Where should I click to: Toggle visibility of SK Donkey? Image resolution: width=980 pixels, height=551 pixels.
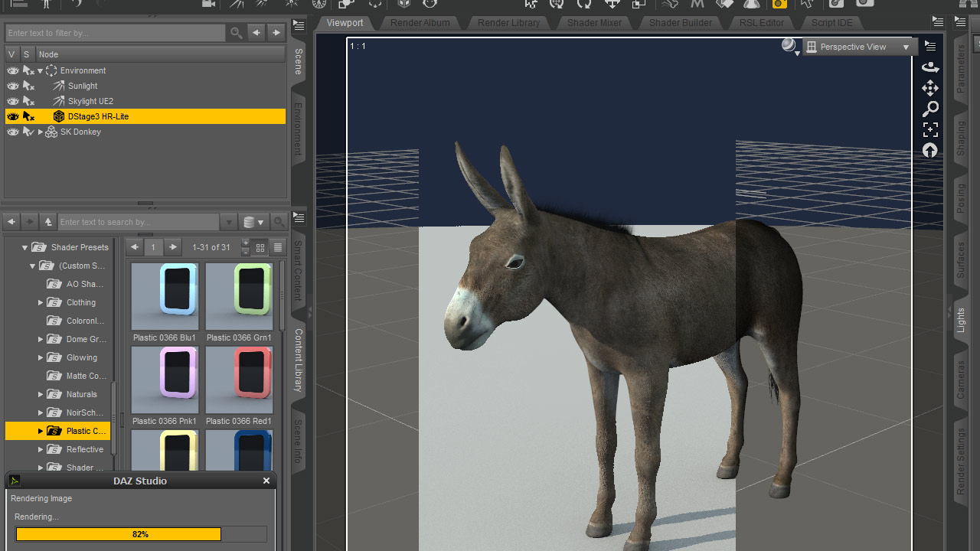13,132
